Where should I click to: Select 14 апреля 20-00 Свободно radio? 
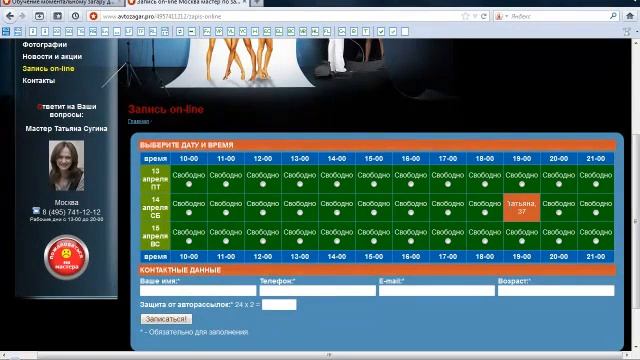(558, 213)
